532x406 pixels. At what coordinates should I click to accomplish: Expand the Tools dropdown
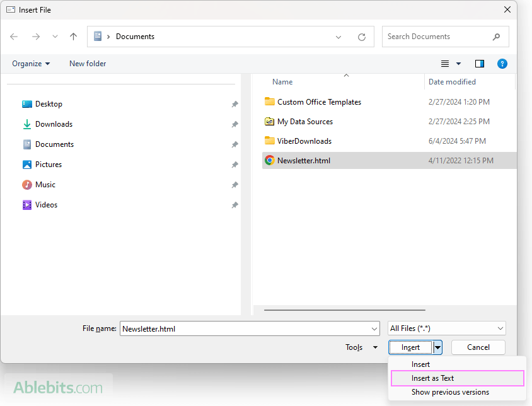click(x=361, y=347)
